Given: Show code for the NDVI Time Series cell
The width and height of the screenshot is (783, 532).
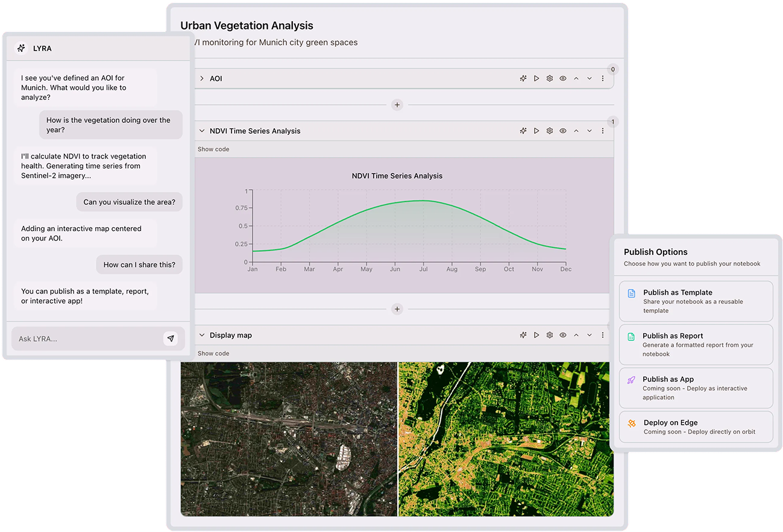Looking at the screenshot, I should tap(213, 149).
